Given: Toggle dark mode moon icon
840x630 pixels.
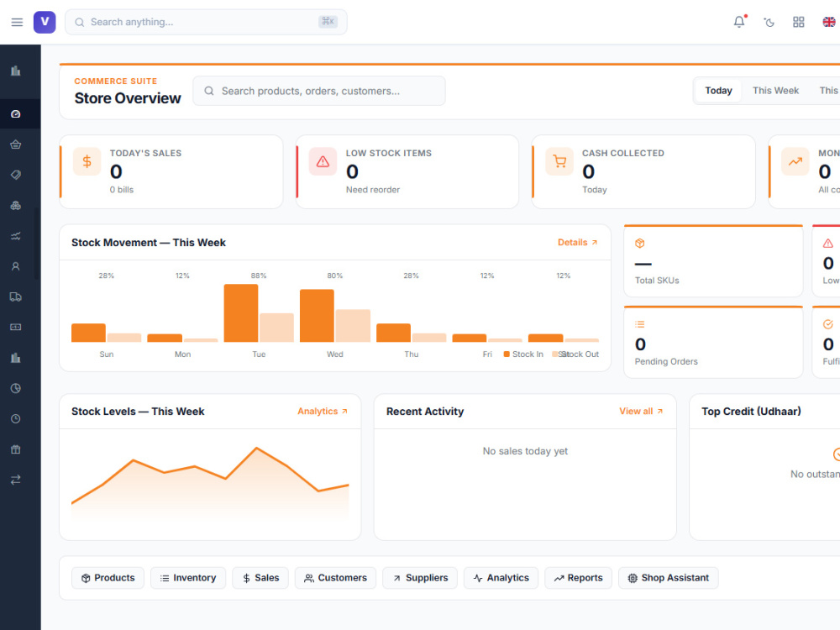Looking at the screenshot, I should 769,22.
